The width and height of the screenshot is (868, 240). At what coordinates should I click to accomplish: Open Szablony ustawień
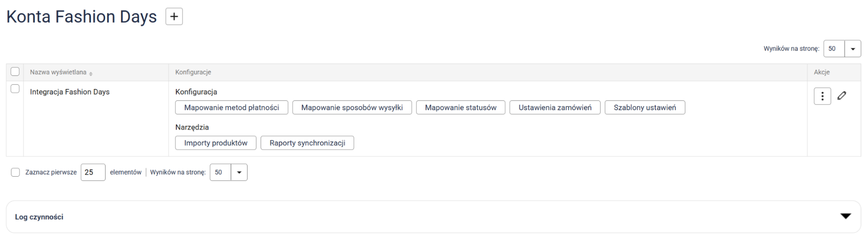(x=644, y=108)
